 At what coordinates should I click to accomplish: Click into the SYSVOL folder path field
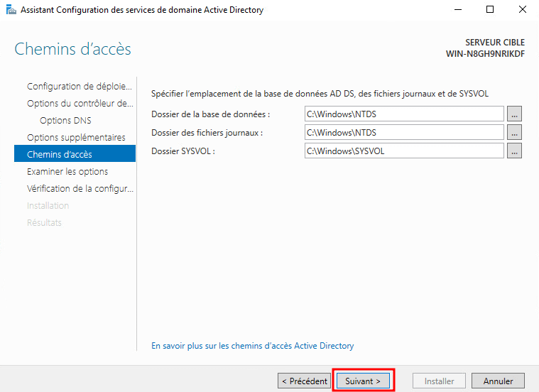(403, 151)
